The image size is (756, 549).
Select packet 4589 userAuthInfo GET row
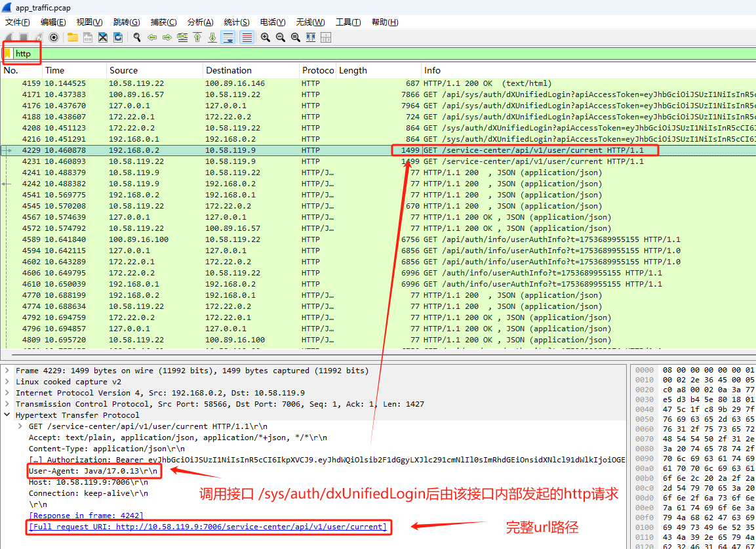click(x=378, y=239)
